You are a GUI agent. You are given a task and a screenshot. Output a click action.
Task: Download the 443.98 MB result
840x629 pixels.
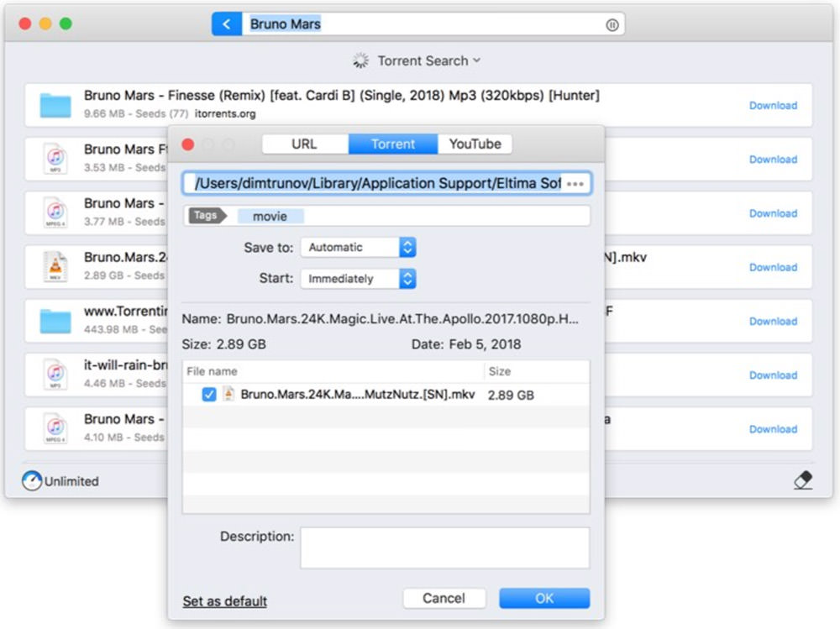[773, 321]
